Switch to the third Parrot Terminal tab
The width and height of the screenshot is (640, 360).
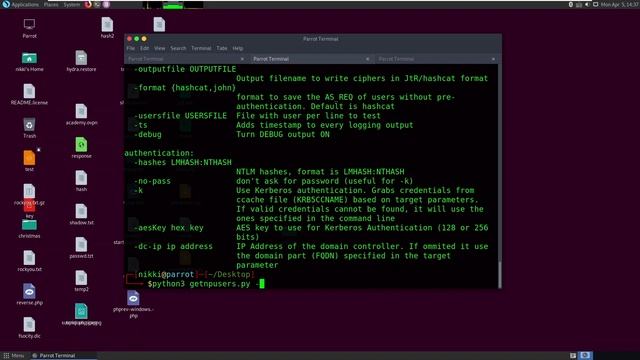436,59
